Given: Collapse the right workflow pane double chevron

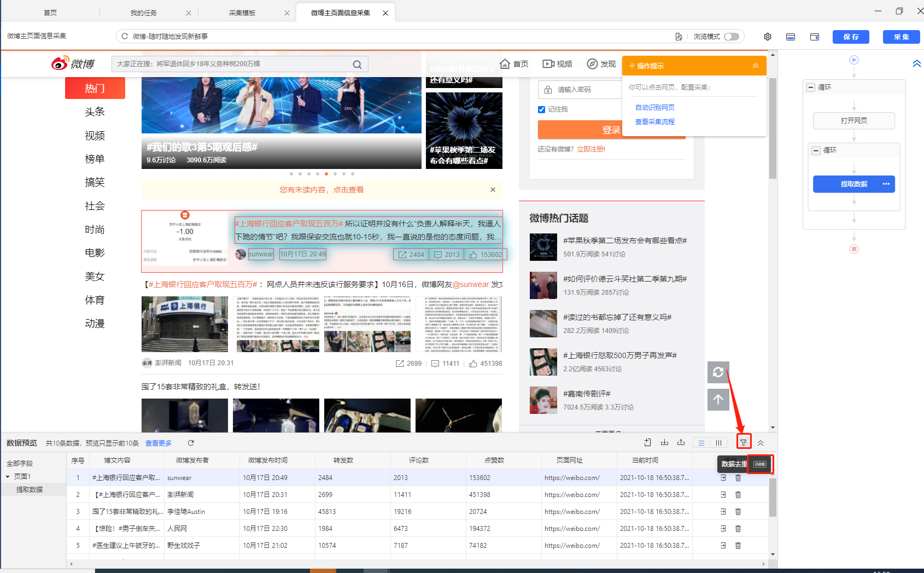Looking at the screenshot, I should [917, 63].
